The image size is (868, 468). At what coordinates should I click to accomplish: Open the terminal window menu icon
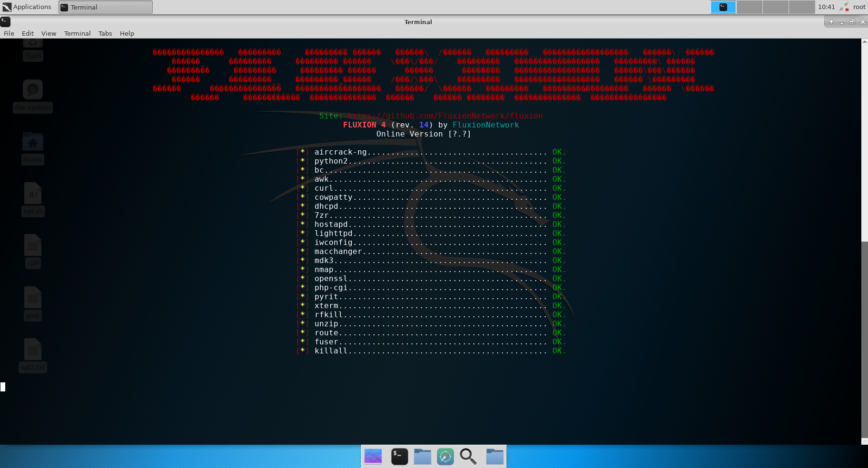click(6, 22)
